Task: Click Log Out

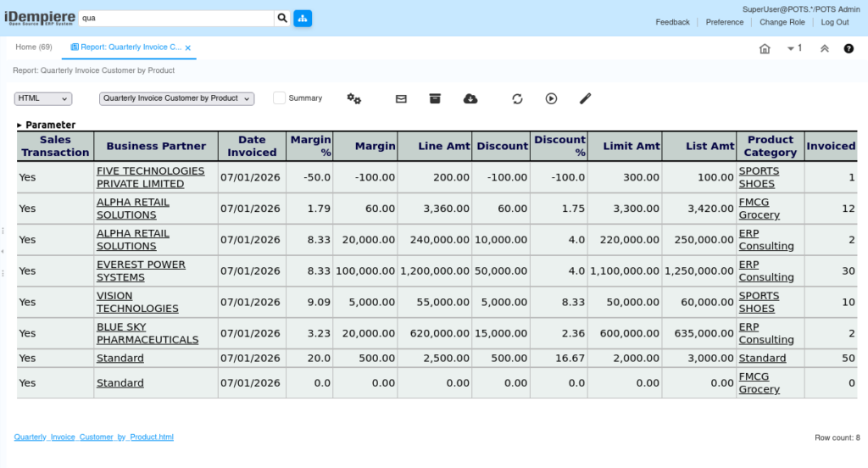Action: pyautogui.click(x=835, y=22)
